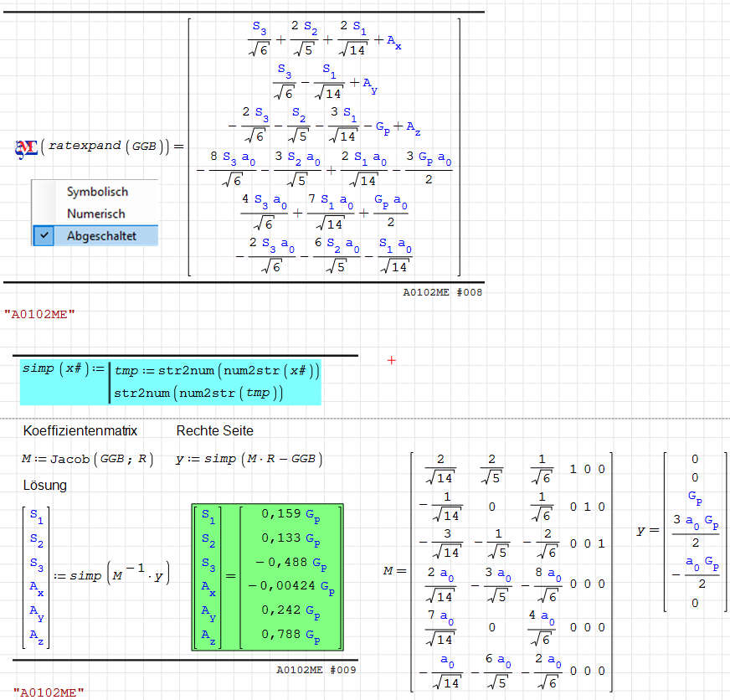Click the Koeffizientenmatrix text label
Image resolution: width=730 pixels, height=700 pixels.
(80, 430)
